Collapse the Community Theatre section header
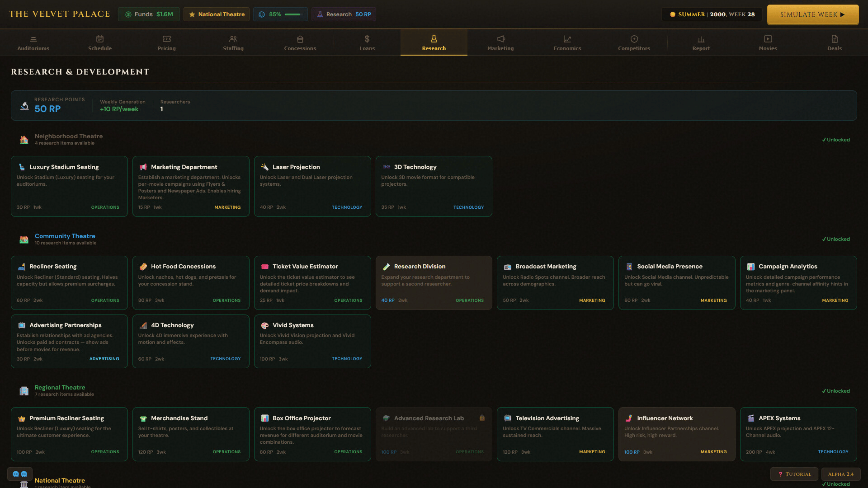Image resolution: width=868 pixels, height=488 pixels. tap(65, 236)
